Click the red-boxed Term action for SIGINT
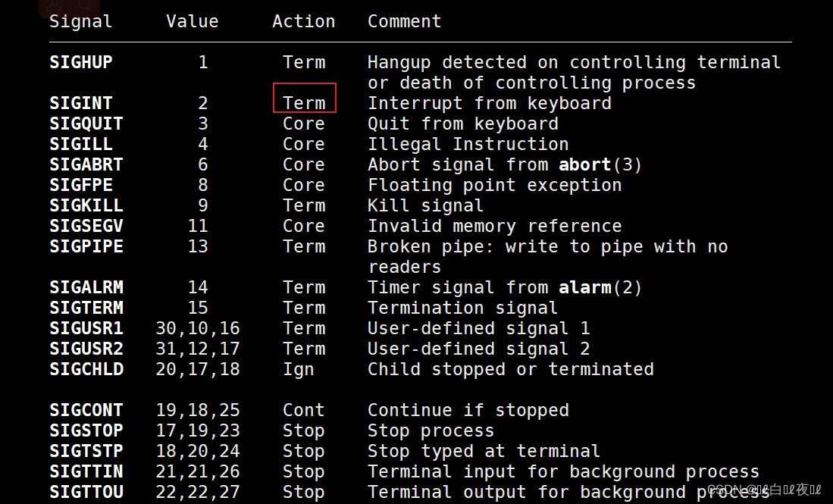This screenshot has width=833, height=504. coord(304,103)
